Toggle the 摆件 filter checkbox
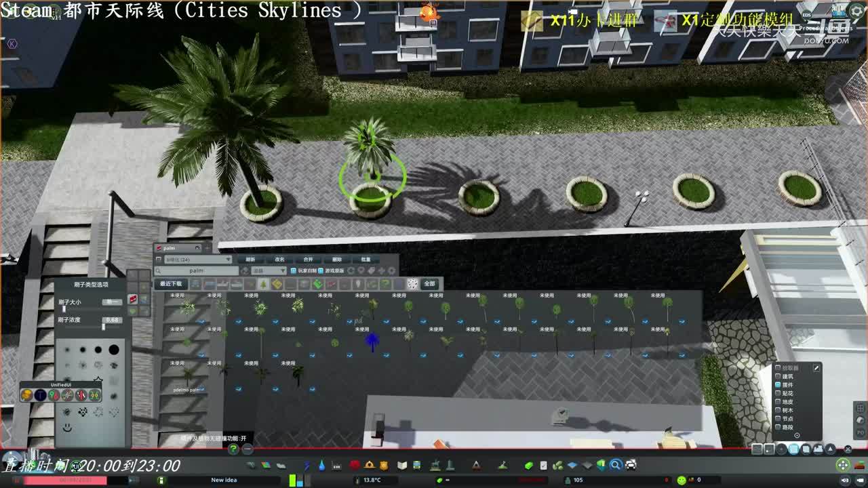This screenshot has height=488, width=868. click(x=778, y=385)
